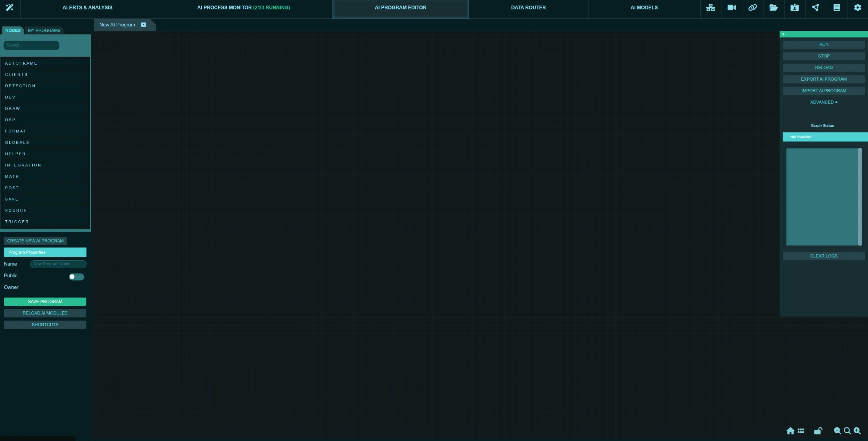Expand the SOURCE node category
This screenshot has width=868, height=441.
[16, 211]
